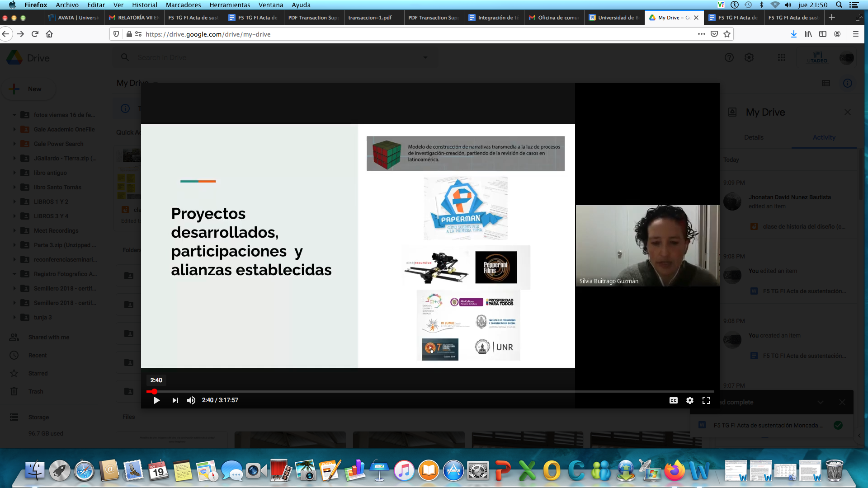Open the Historial menu
Image resolution: width=868 pixels, height=488 pixels.
[144, 5]
